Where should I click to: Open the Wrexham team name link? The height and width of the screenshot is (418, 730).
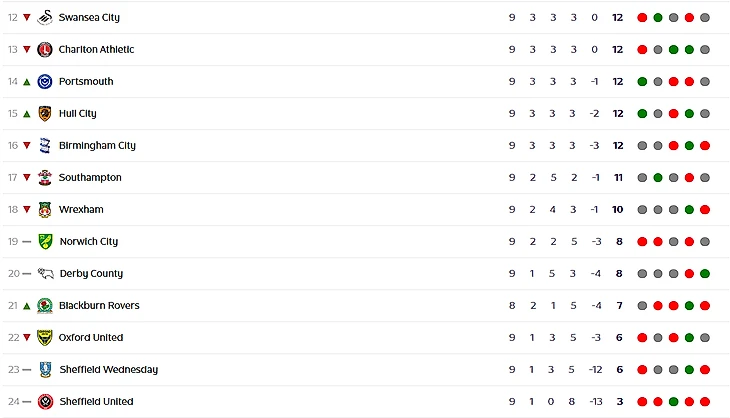80,209
